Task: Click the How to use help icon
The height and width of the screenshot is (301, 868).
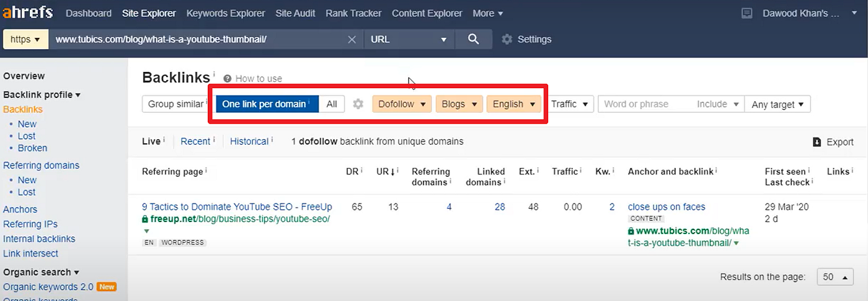Action: pyautogui.click(x=227, y=79)
